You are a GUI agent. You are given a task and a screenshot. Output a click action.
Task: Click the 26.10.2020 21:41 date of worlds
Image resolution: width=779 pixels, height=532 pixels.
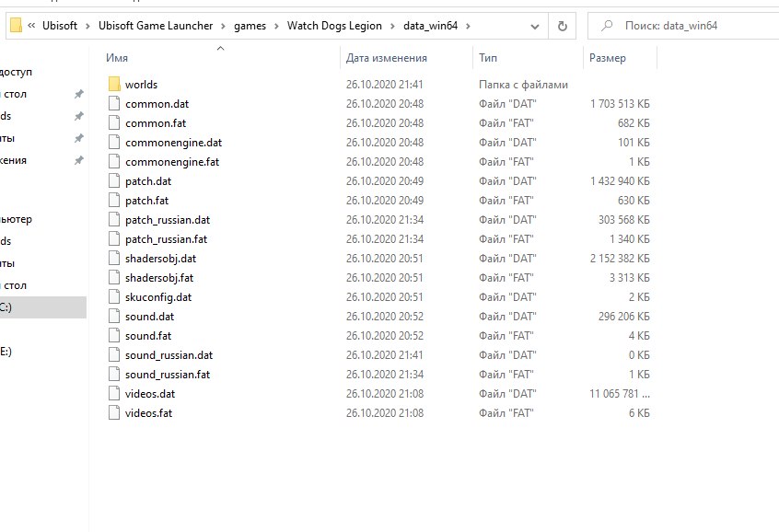click(x=385, y=85)
